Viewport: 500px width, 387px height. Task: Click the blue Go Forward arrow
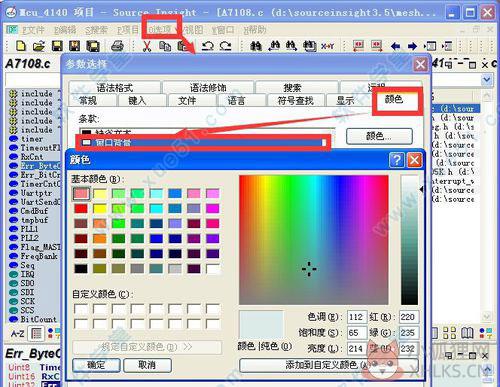click(x=412, y=46)
